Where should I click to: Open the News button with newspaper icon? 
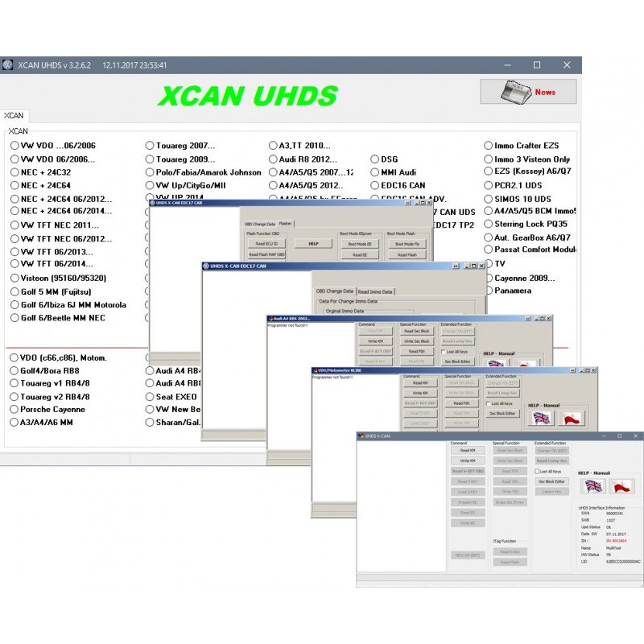click(x=528, y=91)
